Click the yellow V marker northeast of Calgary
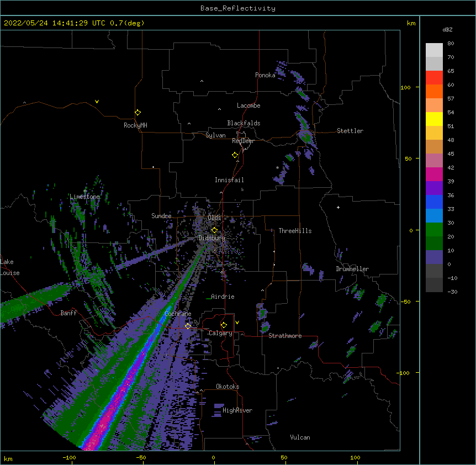The width and height of the screenshot is (476, 465). click(x=237, y=323)
